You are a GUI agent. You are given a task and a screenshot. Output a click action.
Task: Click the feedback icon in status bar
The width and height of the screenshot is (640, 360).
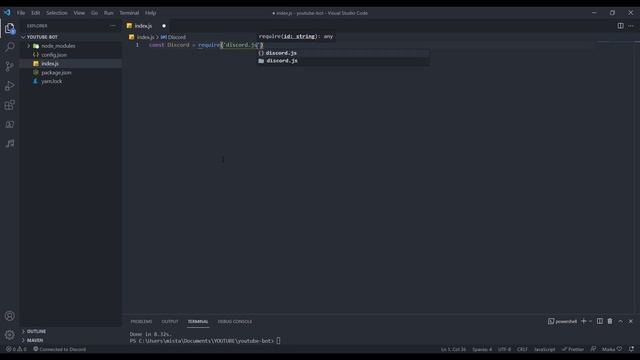(593, 349)
